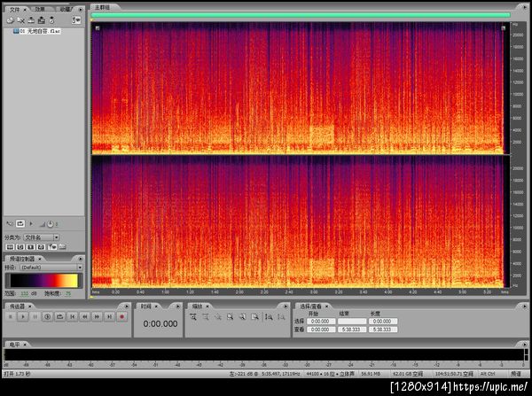Click the 0:00.000 time display
532x396 pixels.
coord(160,323)
